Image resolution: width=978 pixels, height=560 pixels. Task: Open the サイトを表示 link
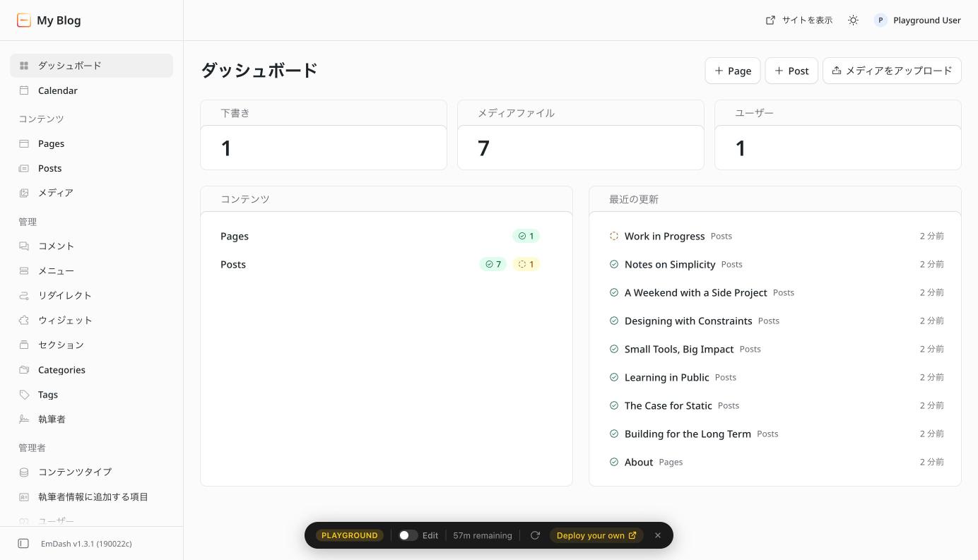pos(799,20)
